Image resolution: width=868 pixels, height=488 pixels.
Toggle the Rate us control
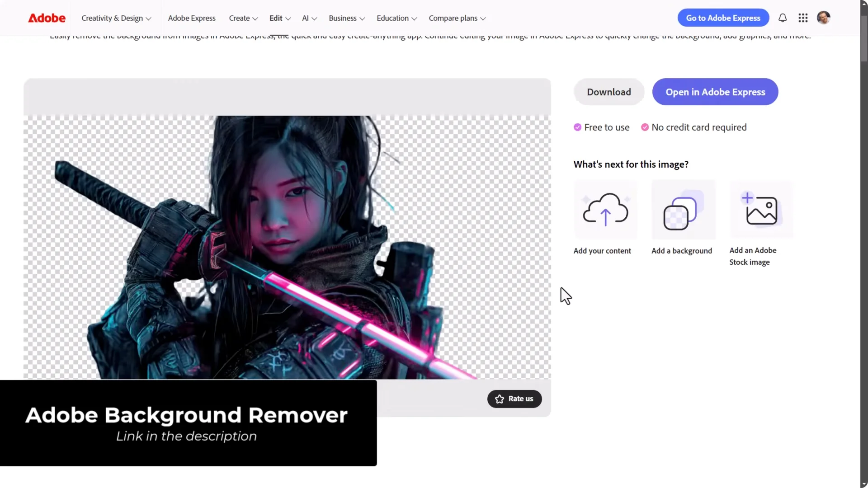[514, 399]
